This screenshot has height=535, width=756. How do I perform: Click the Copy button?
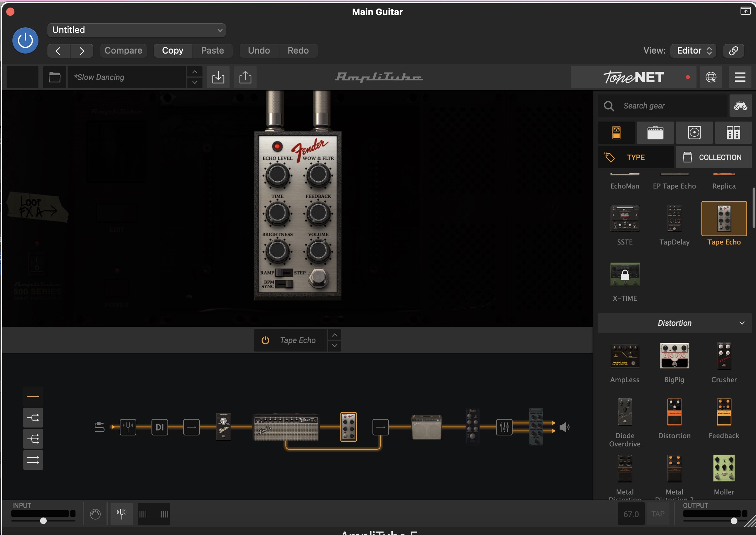[x=173, y=51]
